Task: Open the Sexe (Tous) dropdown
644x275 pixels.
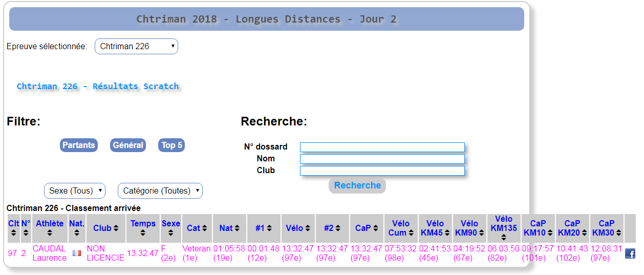Action: tap(75, 191)
